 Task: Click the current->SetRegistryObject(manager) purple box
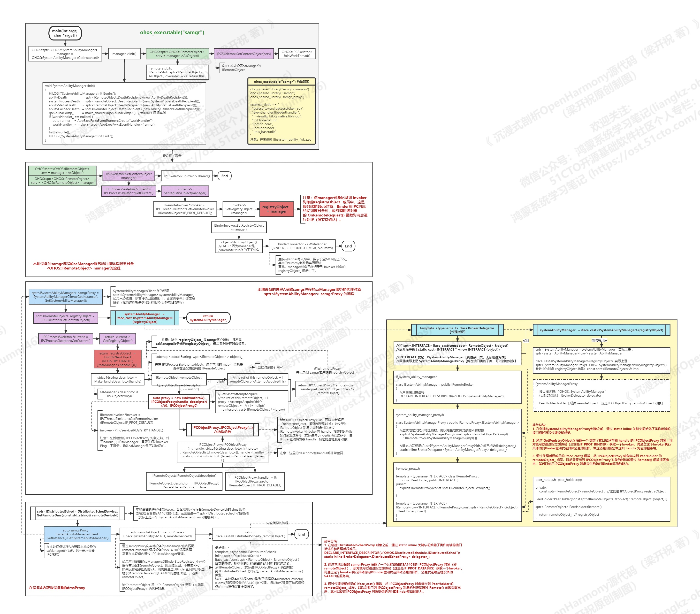(185, 191)
